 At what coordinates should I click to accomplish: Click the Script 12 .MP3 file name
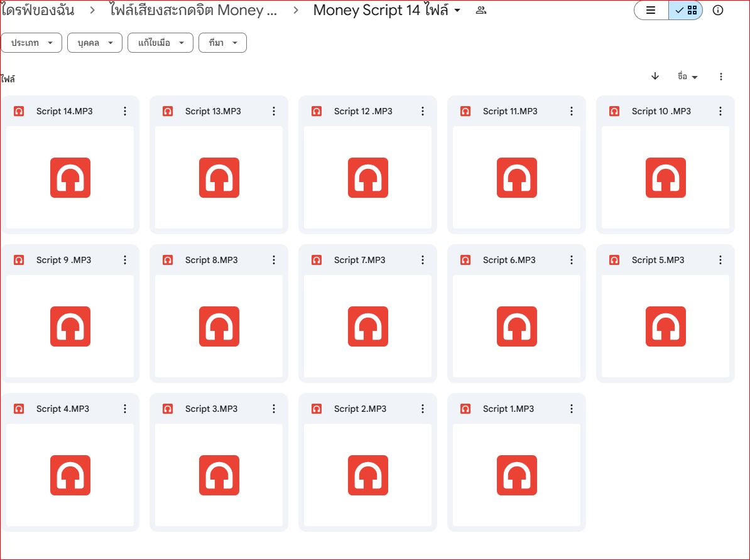click(363, 111)
